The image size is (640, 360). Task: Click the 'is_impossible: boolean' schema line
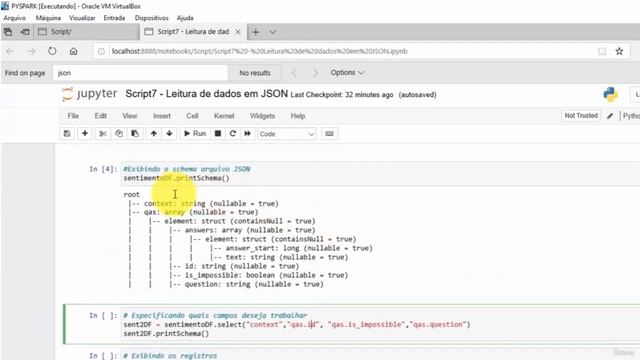coord(266,275)
